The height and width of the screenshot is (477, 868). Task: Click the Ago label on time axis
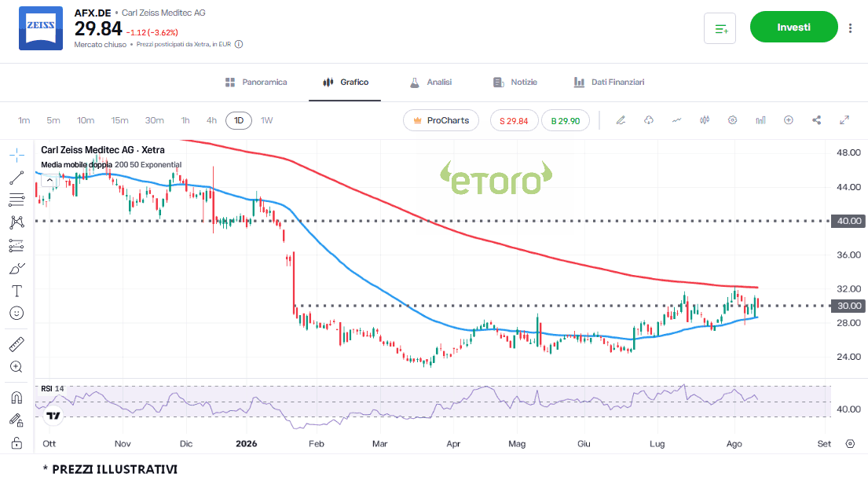[x=734, y=444]
